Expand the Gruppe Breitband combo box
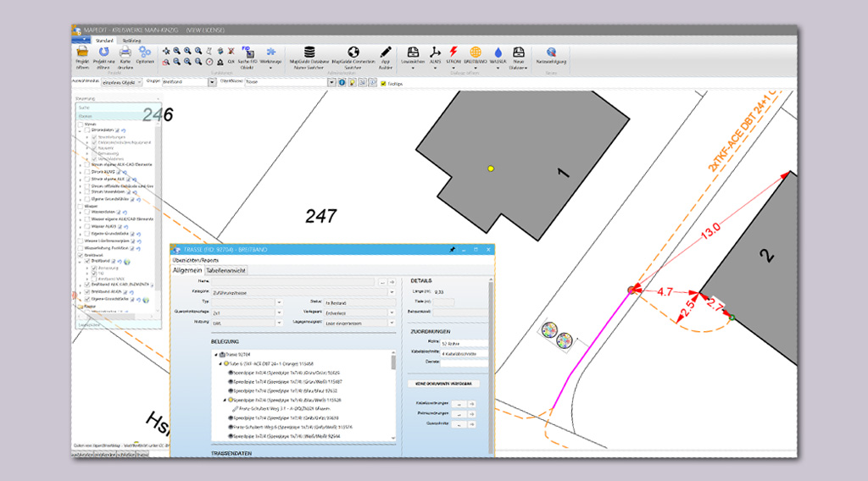The image size is (868, 481). 212,82
